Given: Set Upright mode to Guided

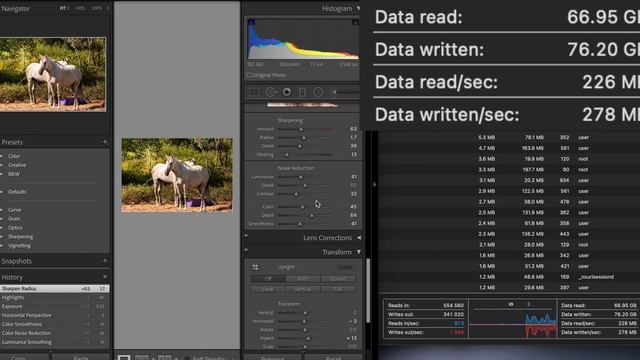Looking at the screenshot, I should [x=338, y=279].
